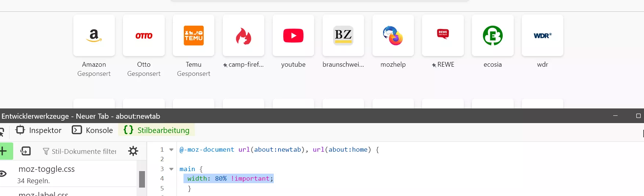Minimize the Entwicklerwerkzeuge window
This screenshot has width=644, height=196.
[x=615, y=116]
